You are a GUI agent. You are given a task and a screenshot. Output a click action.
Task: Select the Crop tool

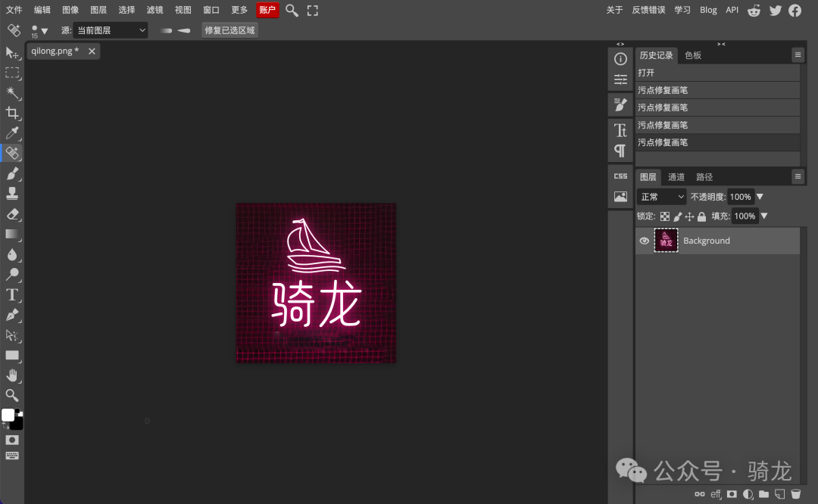[12, 113]
